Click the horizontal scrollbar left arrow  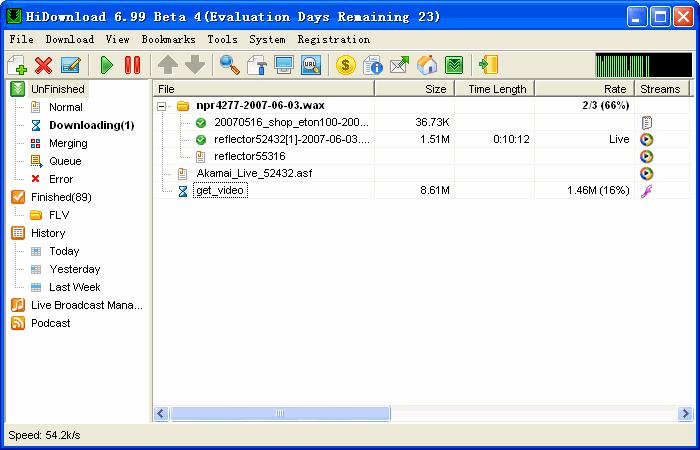161,413
